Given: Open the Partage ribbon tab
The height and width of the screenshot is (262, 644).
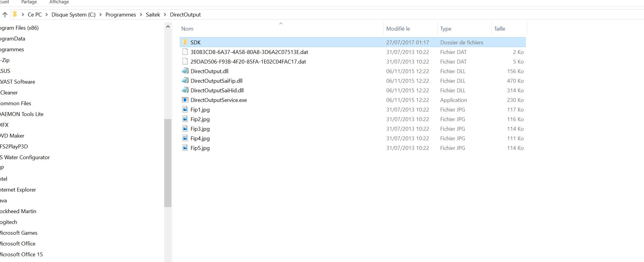Looking at the screenshot, I should click(x=29, y=2).
